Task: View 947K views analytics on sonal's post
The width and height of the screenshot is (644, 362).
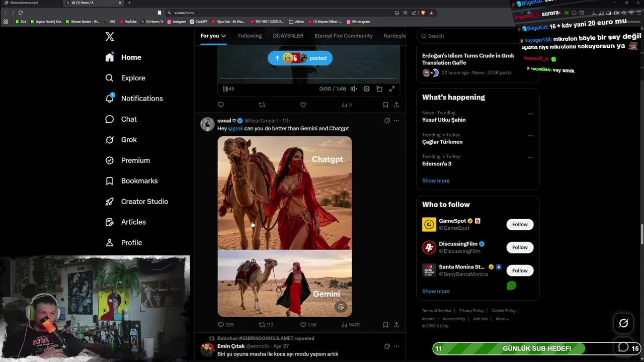Action: 351,325
